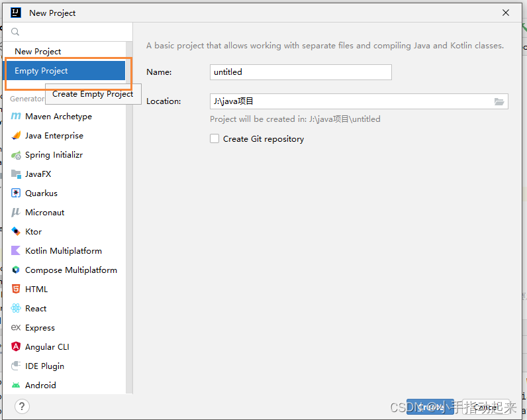Select the Micronaut label
The image size is (527, 420).
coord(45,213)
